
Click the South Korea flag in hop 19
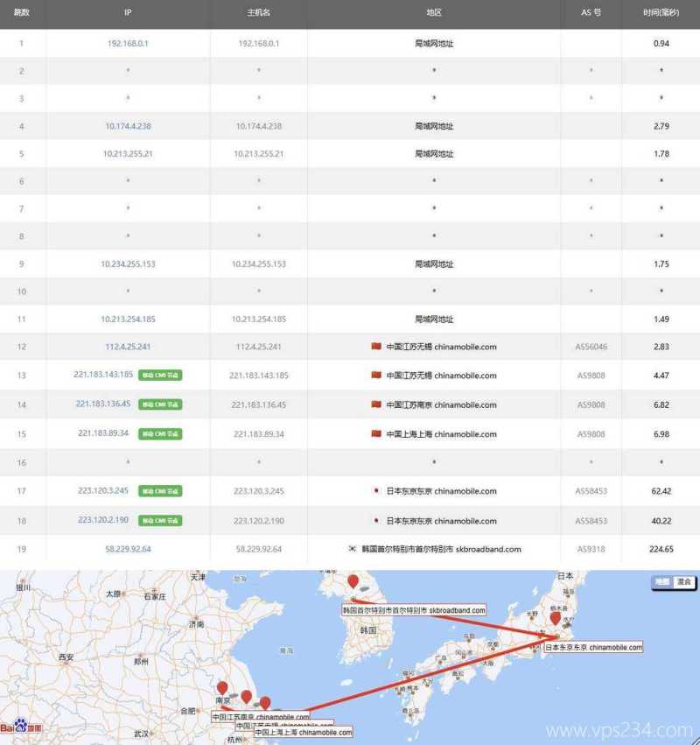pos(353,549)
